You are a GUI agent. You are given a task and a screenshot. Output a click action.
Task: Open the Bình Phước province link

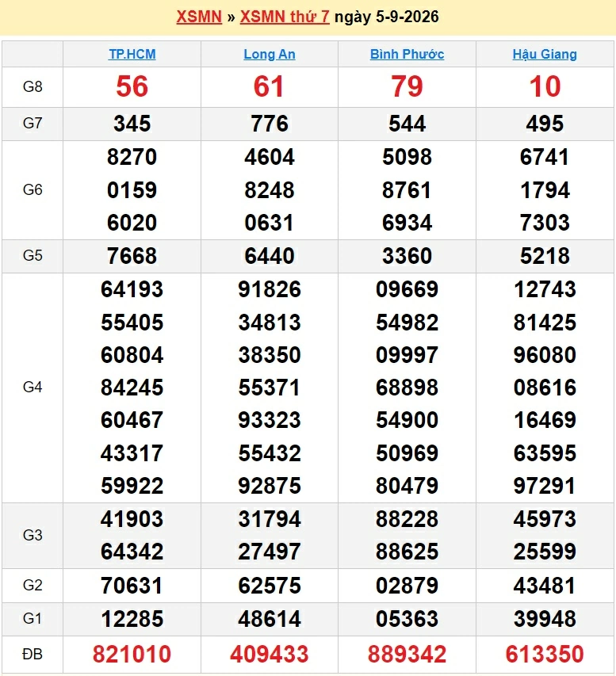(x=407, y=55)
